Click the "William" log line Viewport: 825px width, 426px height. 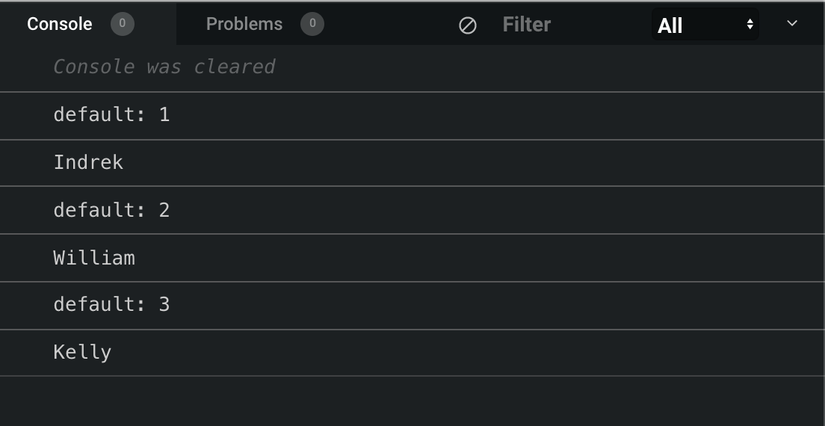pos(94,258)
